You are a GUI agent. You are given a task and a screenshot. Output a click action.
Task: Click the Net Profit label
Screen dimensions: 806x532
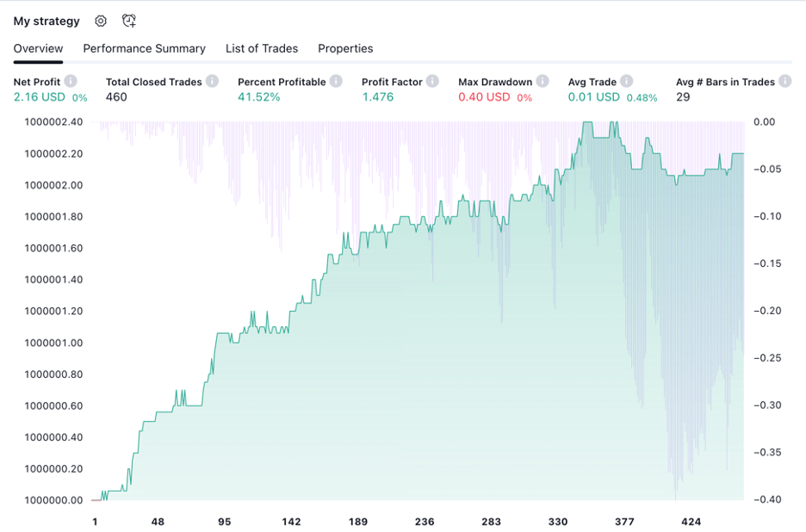(36, 82)
